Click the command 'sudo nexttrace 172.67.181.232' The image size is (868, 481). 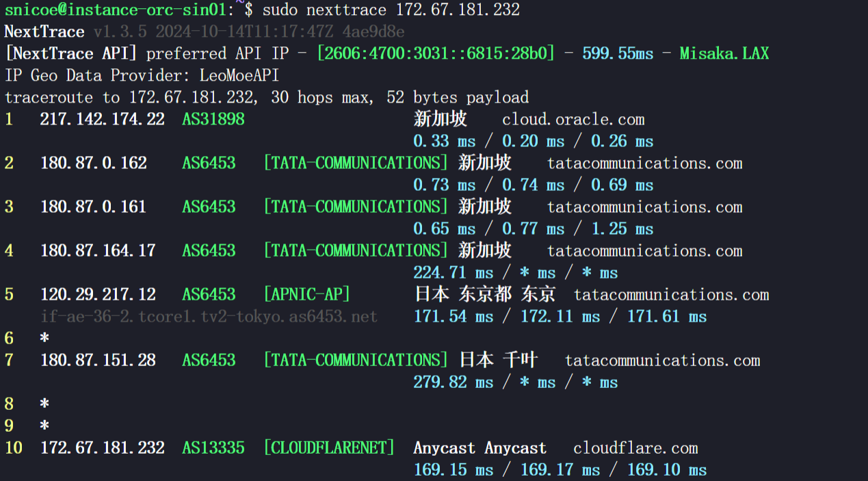coord(391,10)
